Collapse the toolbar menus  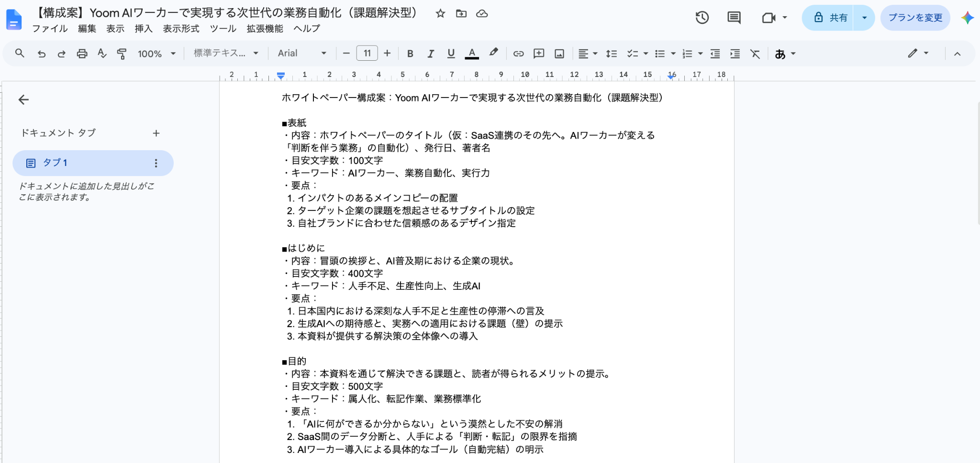958,54
